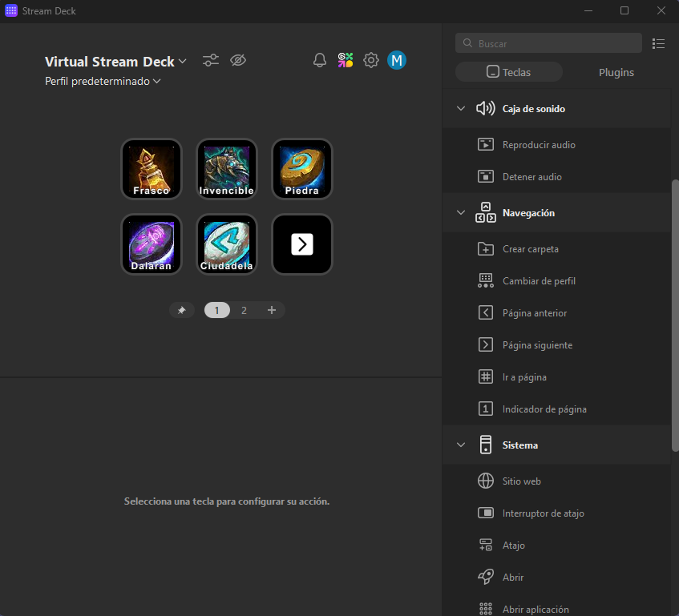Open the Virtual Stream Deck device dropdown
This screenshot has height=616, width=679.
(115, 62)
